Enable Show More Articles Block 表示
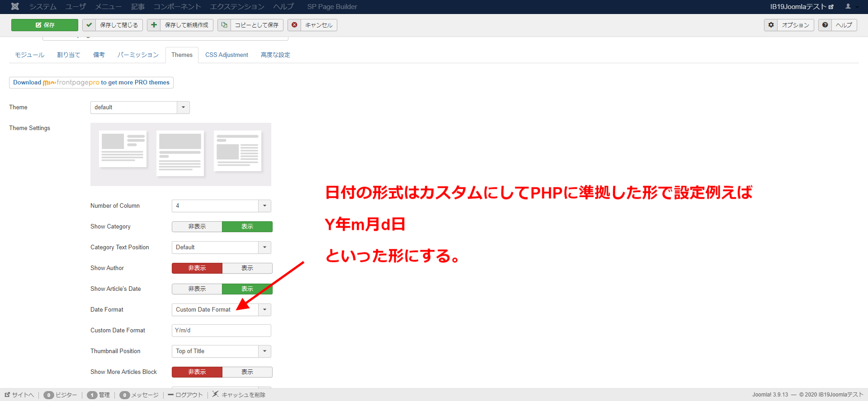 click(x=247, y=372)
